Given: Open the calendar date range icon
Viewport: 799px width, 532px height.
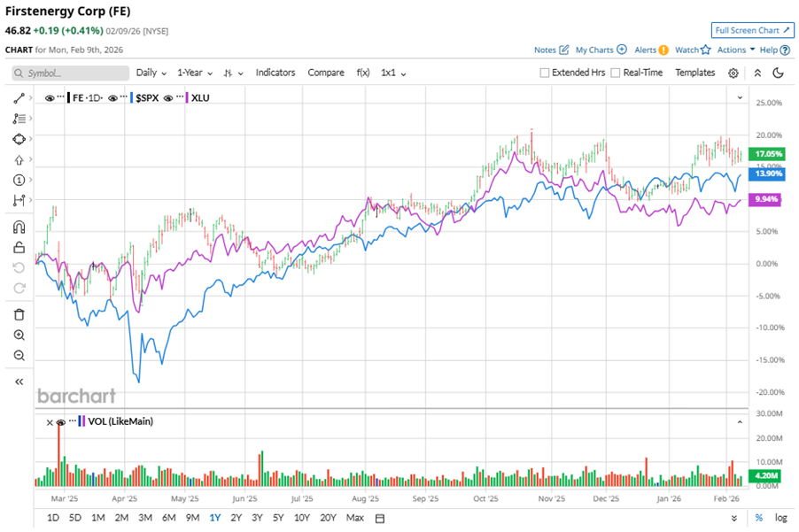Looking at the screenshot, I should [x=380, y=518].
